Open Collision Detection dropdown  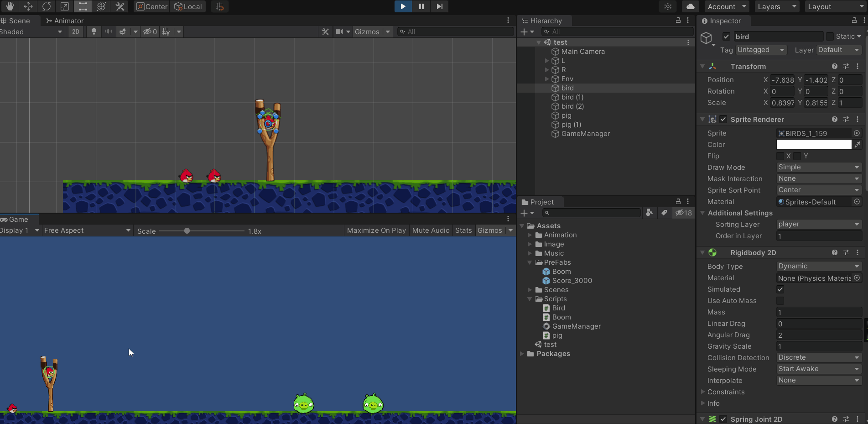coord(819,357)
